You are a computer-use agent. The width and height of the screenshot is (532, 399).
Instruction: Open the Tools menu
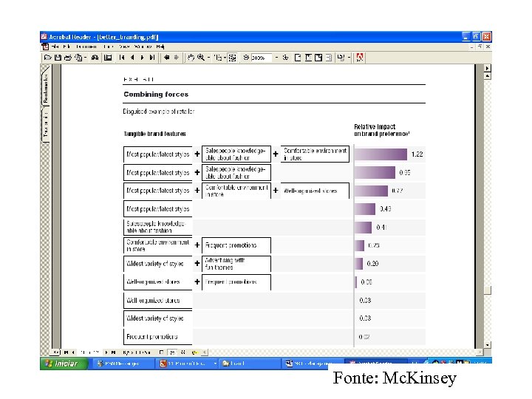[x=109, y=47]
